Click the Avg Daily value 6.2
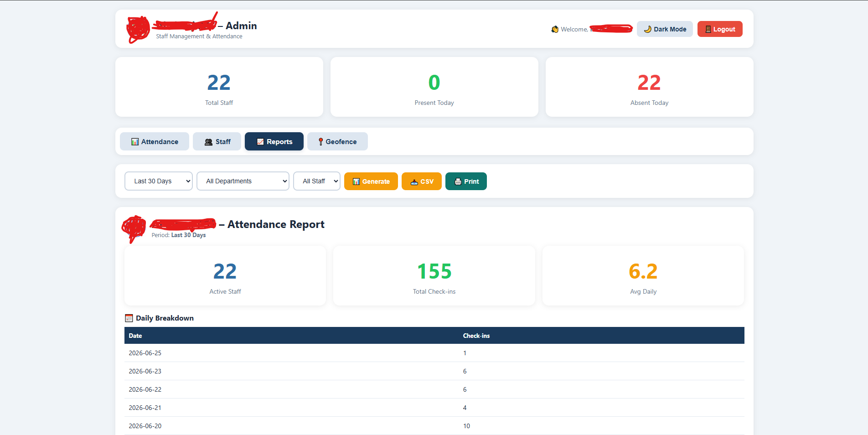 pyautogui.click(x=643, y=271)
